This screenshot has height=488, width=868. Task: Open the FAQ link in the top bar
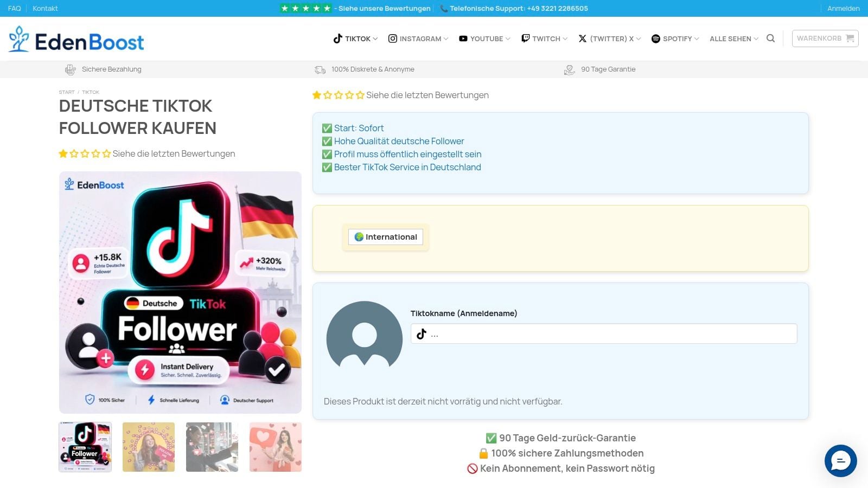click(15, 8)
